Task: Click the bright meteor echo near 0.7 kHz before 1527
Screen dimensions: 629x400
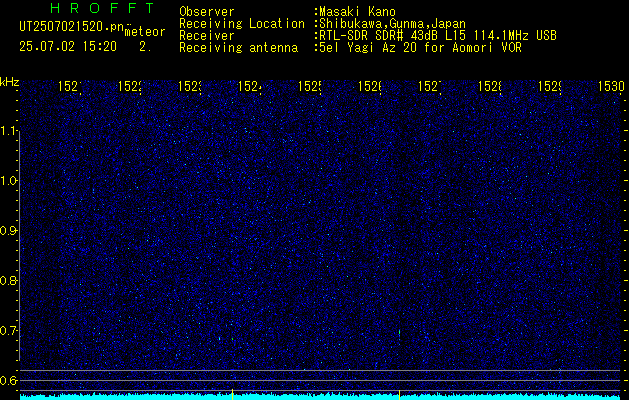Action: (400, 332)
